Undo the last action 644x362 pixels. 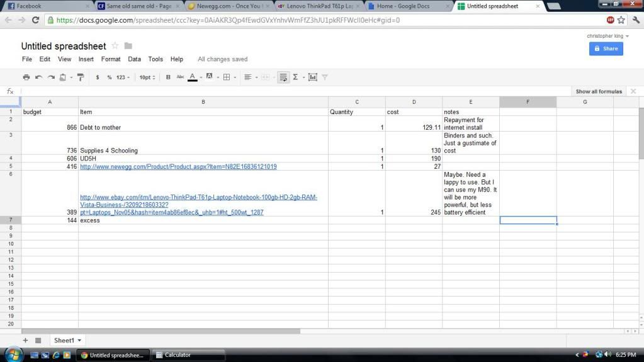point(38,77)
